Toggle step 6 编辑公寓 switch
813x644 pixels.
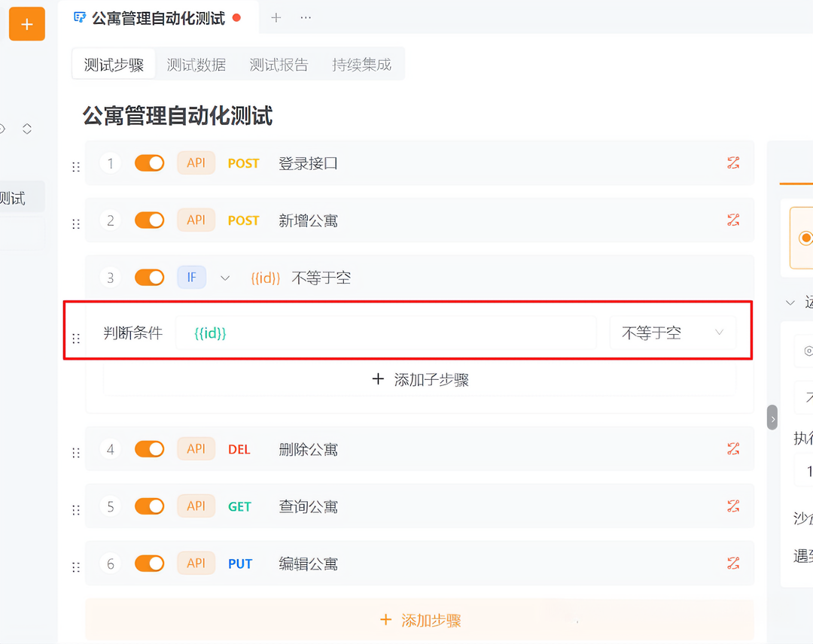click(149, 563)
